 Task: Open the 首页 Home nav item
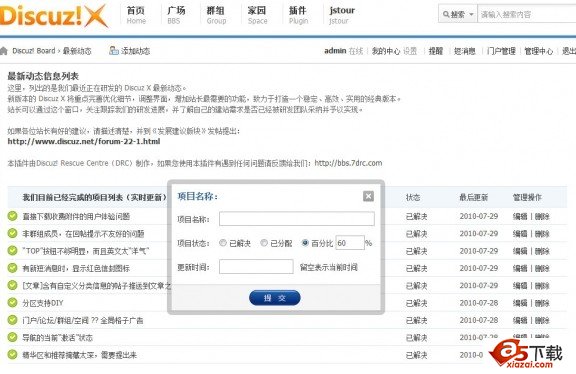pyautogui.click(x=136, y=15)
